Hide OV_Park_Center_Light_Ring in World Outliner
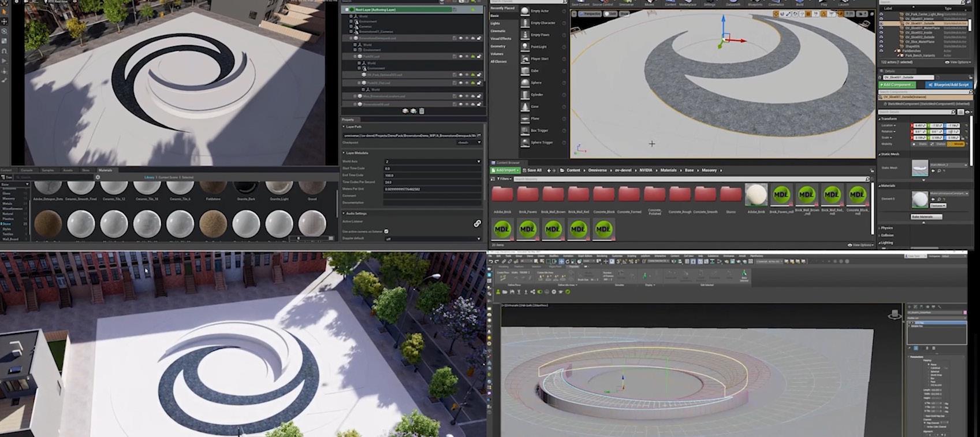This screenshot has width=980, height=437. (x=881, y=14)
